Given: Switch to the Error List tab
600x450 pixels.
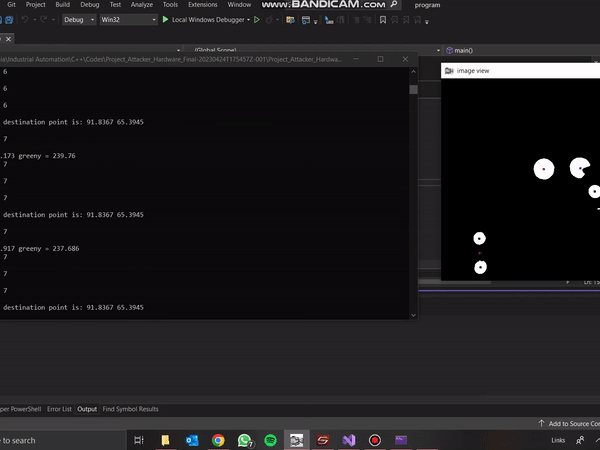Looking at the screenshot, I should [59, 409].
